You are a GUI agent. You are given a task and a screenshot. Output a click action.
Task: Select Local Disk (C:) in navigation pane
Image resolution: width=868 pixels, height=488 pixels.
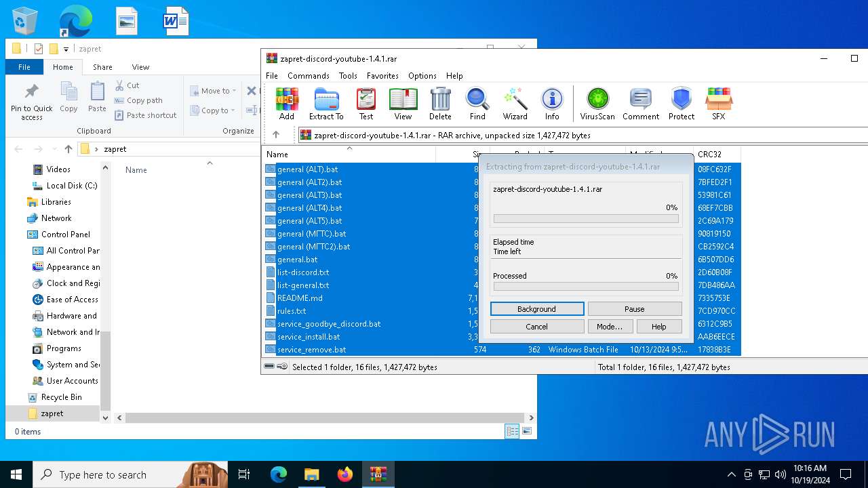65,186
